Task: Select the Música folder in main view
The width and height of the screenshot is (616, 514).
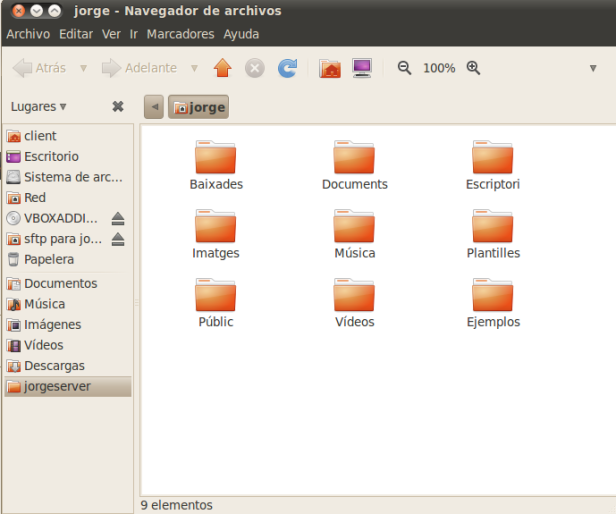Action: tap(354, 226)
